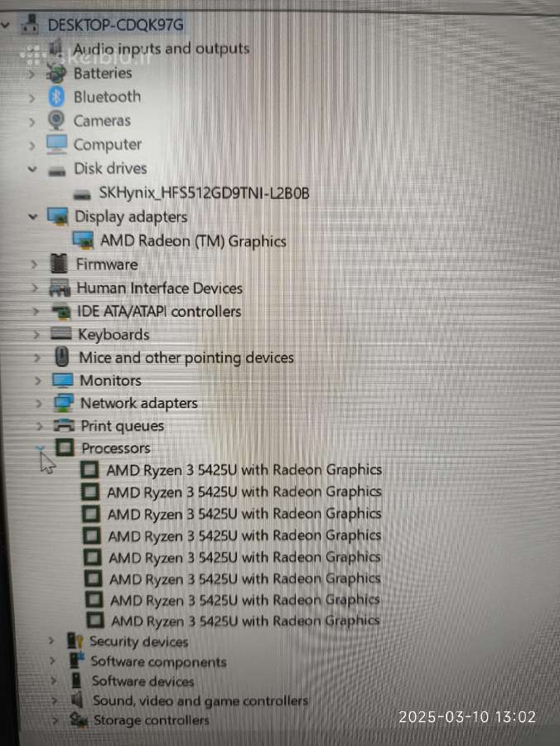Viewport: 560px width, 746px height.
Task: Click the SKHynix disk drive icon
Action: 82,195
